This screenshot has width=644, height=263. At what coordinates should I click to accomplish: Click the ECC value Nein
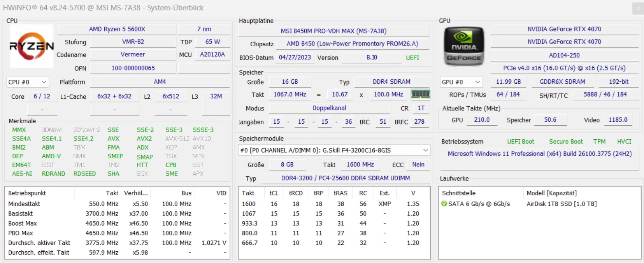click(418, 165)
